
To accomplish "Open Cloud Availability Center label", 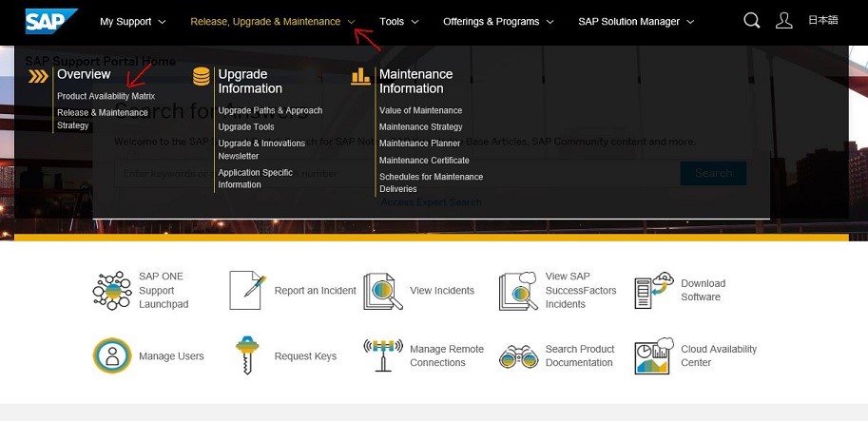I will pyautogui.click(x=719, y=355).
